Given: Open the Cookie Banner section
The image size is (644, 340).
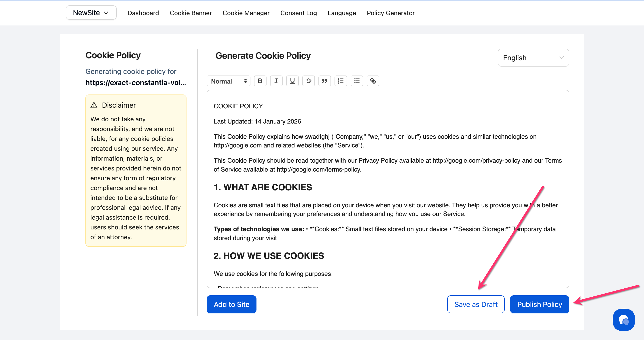Looking at the screenshot, I should pos(191,13).
